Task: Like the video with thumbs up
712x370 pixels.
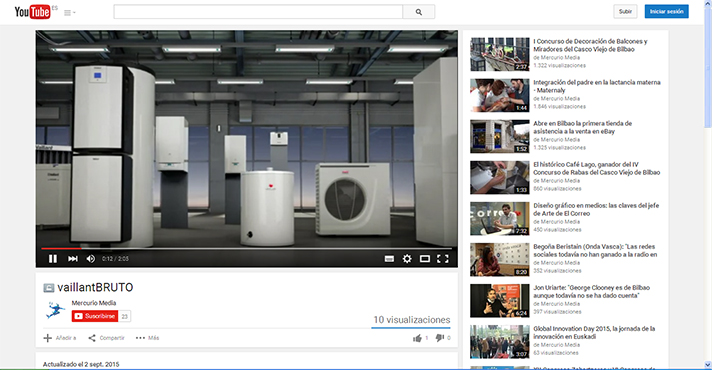Action: 417,338
